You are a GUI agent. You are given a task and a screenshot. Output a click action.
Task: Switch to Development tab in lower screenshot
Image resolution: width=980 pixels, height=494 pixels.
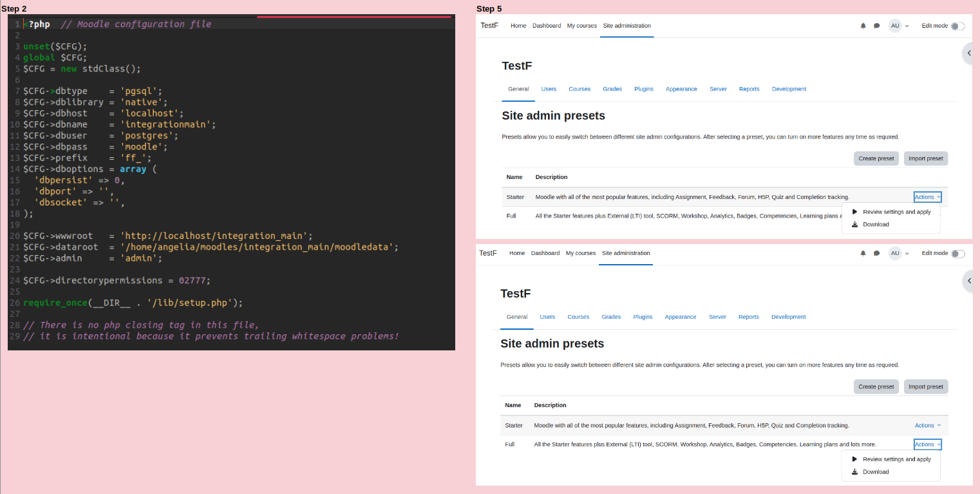pyautogui.click(x=789, y=317)
